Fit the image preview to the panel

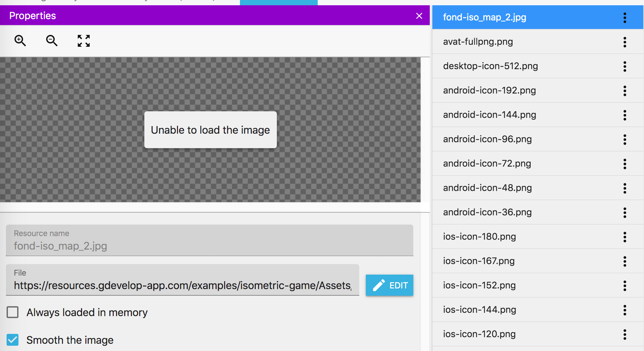(83, 40)
